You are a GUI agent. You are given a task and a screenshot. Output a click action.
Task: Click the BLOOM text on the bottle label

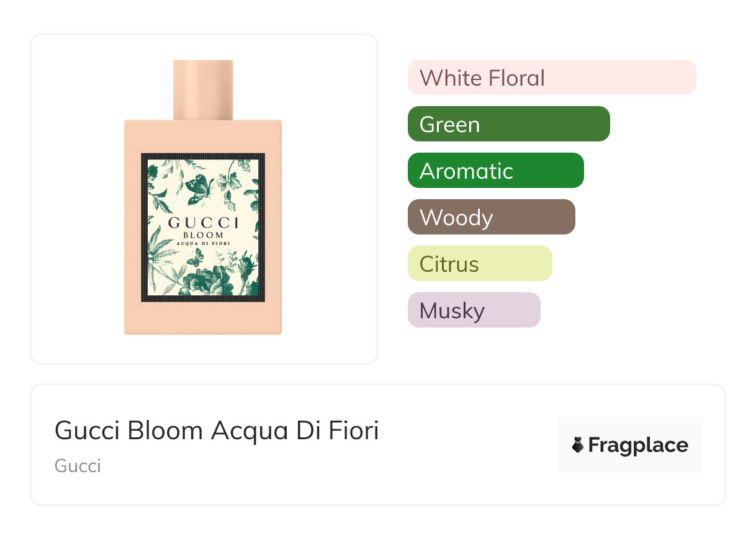[x=203, y=235]
